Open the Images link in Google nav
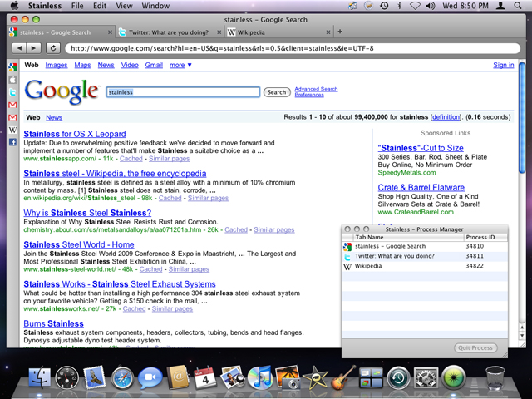Viewport: 532px width, 399px height. click(x=57, y=65)
